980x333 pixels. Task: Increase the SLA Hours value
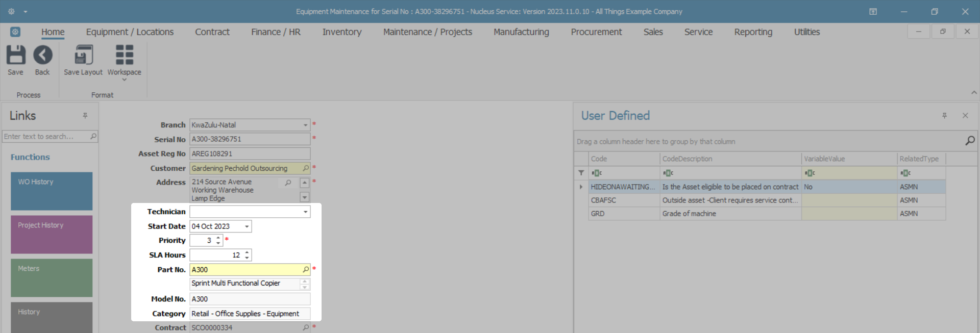point(247,252)
